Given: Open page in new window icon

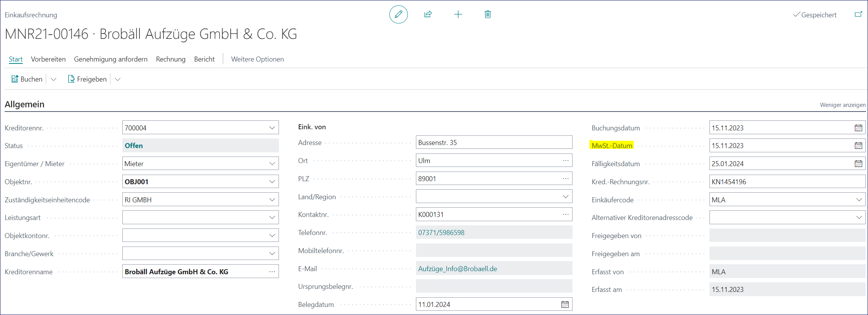Looking at the screenshot, I should click(858, 15).
